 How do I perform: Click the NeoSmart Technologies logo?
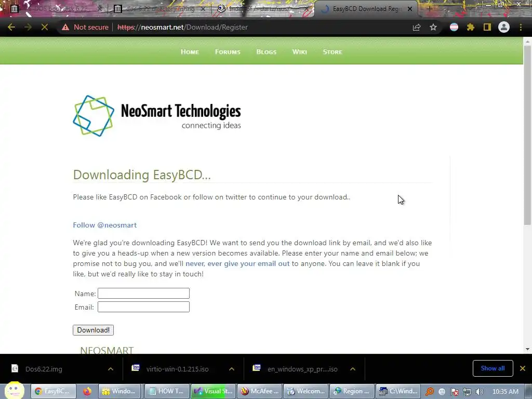pyautogui.click(x=157, y=116)
